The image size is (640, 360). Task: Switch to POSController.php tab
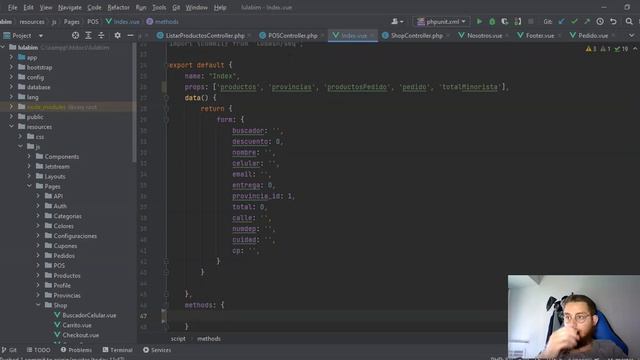click(292, 36)
